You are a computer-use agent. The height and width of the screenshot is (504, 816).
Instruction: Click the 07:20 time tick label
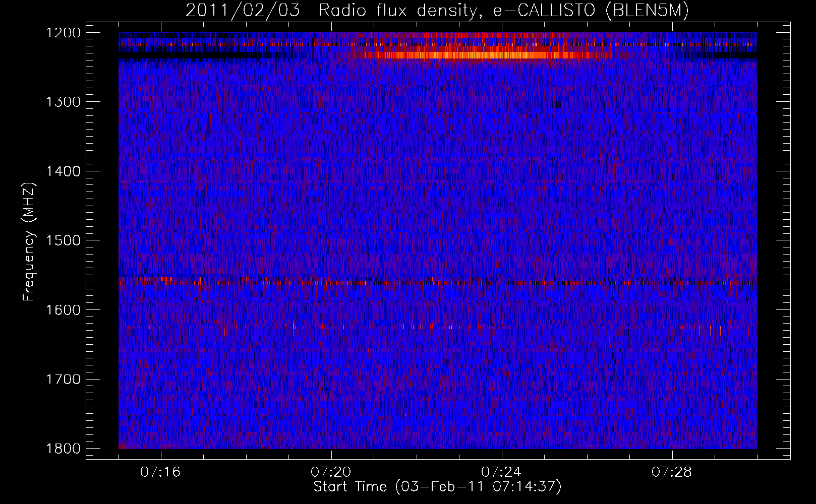(x=331, y=472)
